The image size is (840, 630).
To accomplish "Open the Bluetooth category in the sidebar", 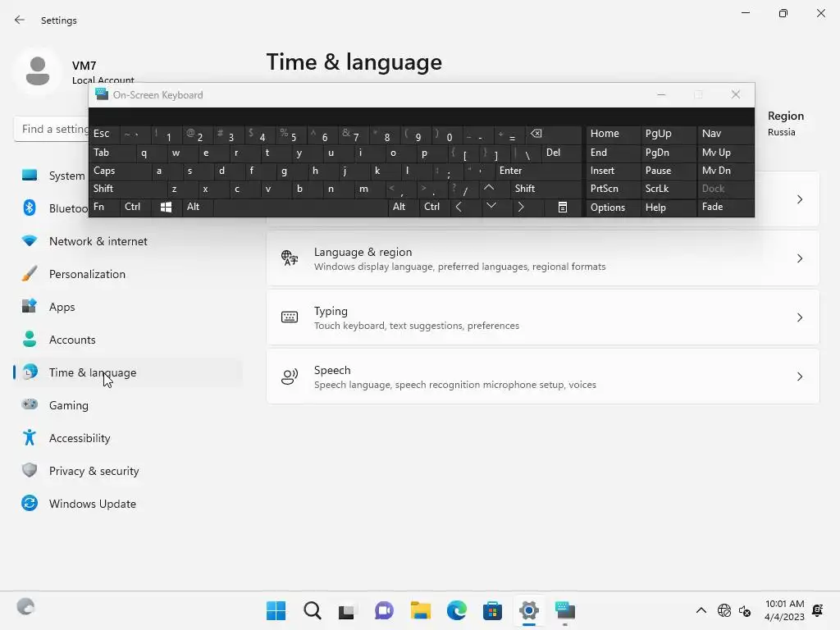I will coord(51,208).
